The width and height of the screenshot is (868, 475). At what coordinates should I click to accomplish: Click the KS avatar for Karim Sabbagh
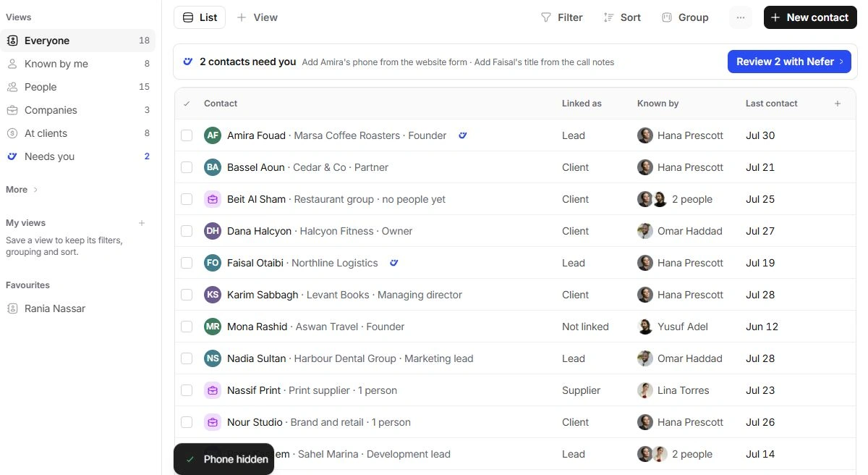click(x=213, y=295)
